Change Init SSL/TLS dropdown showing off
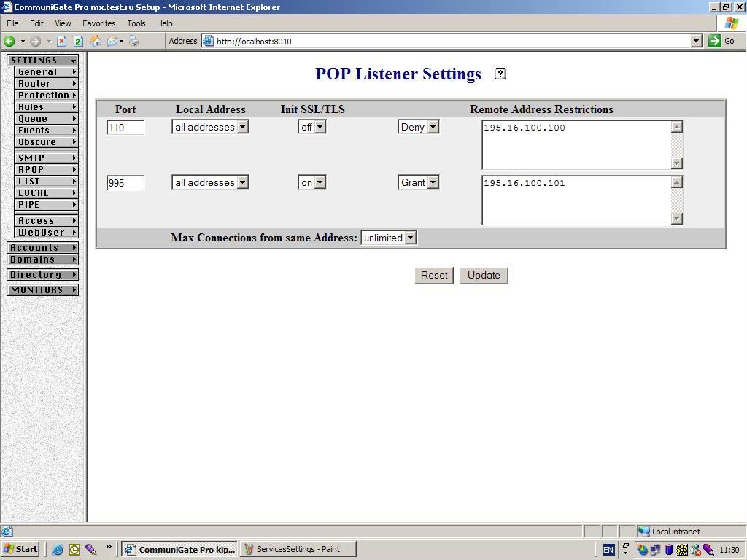The width and height of the screenshot is (747, 560). click(312, 127)
